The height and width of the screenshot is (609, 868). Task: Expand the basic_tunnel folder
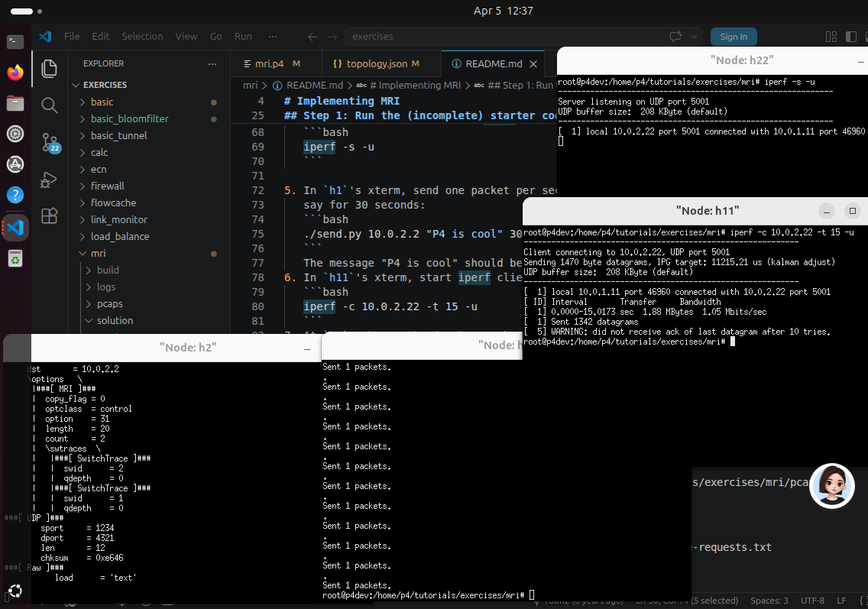pyautogui.click(x=150, y=136)
